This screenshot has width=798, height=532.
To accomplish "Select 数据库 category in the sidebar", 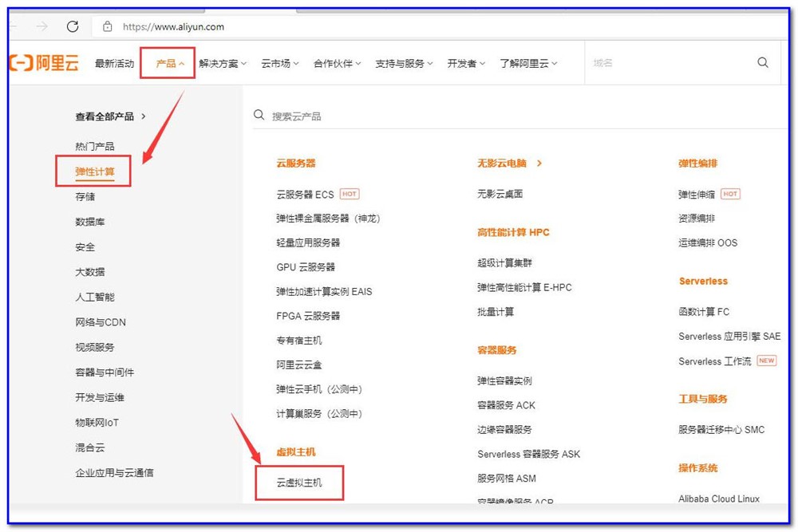I will [90, 222].
